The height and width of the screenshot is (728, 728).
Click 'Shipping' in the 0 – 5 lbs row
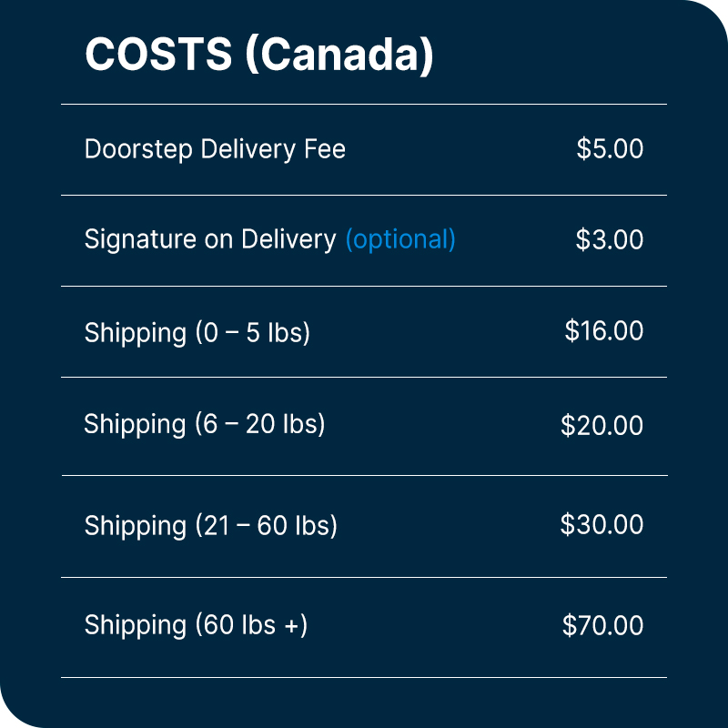(x=136, y=333)
